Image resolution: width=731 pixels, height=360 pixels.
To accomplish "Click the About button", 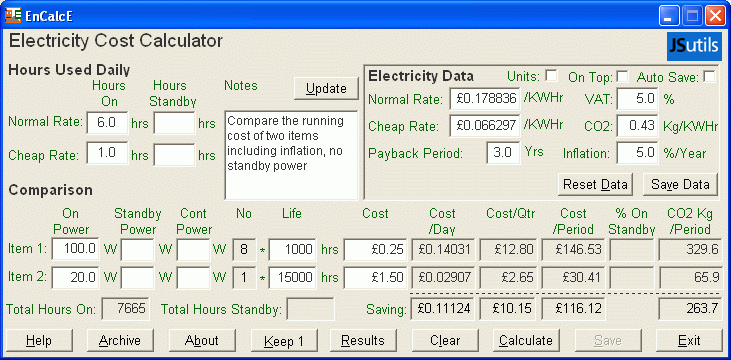I will [202, 340].
